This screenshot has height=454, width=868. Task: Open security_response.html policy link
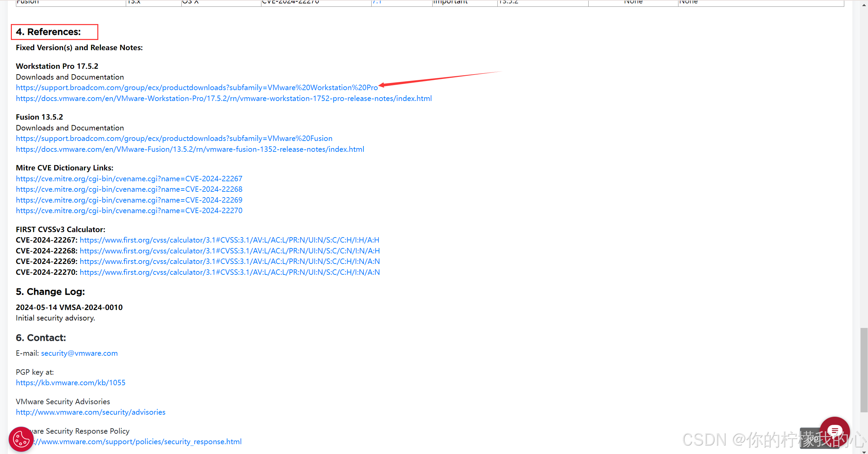(137, 441)
